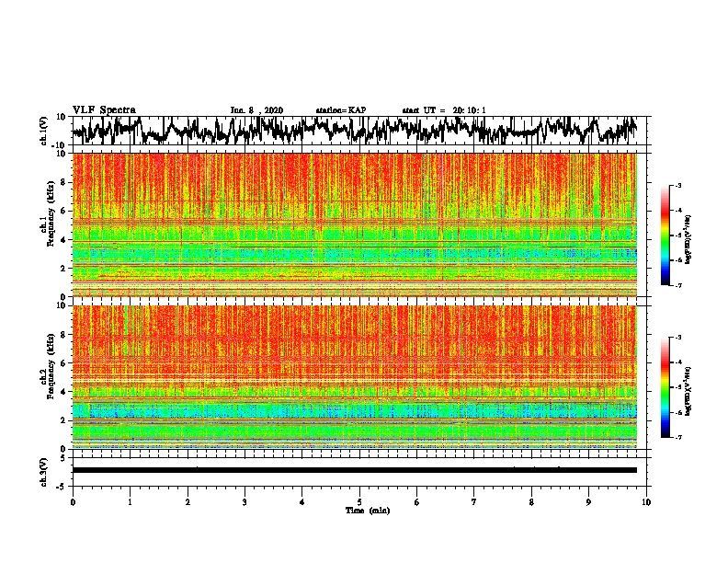
Task: Click the ch.1 color scale bar
Action: pos(665,236)
